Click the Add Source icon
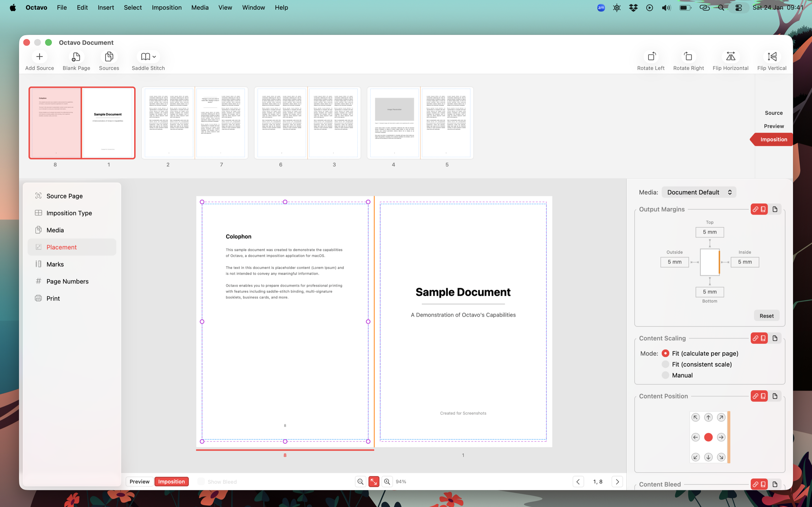This screenshot has height=507, width=812. pyautogui.click(x=39, y=56)
